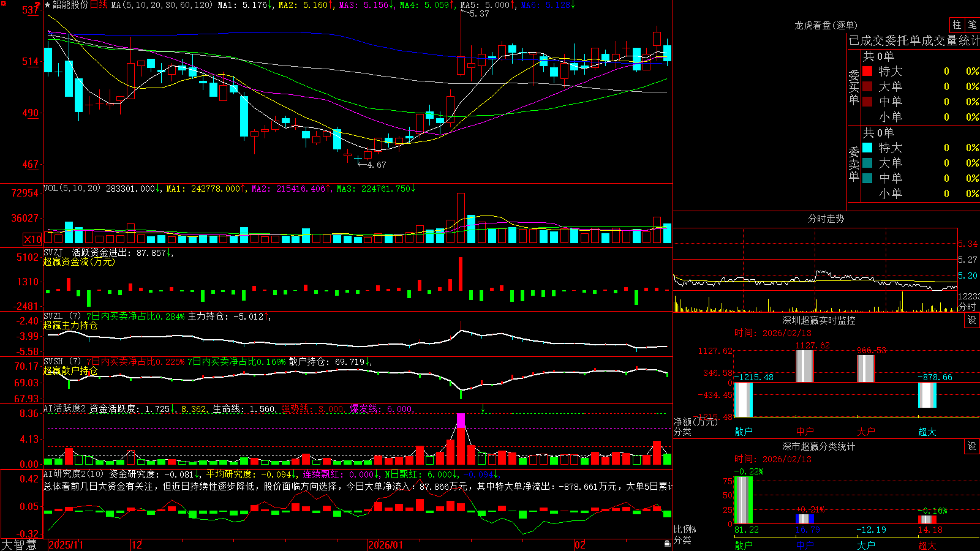Click the VOL(5,10,20) indicator label
This screenshot has height=551, width=980.
coord(72,188)
